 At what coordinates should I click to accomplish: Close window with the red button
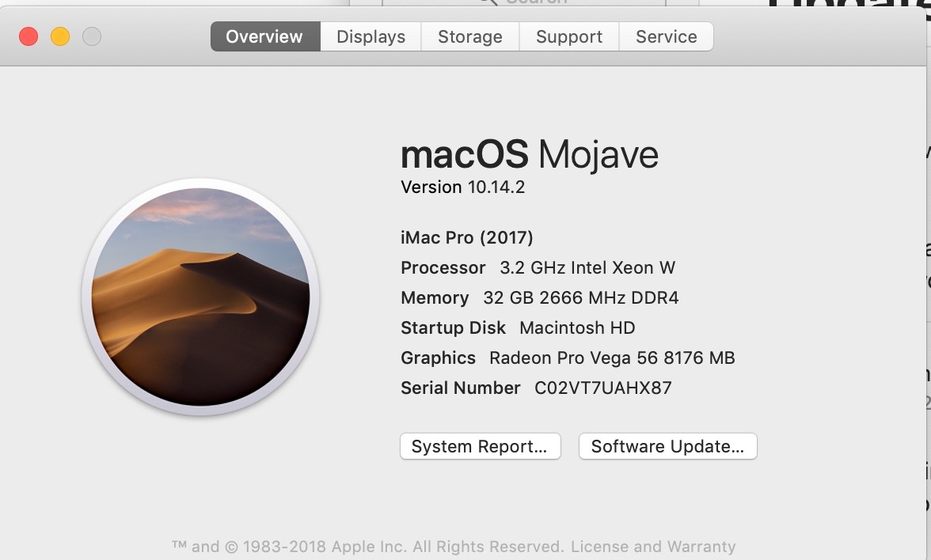(28, 36)
